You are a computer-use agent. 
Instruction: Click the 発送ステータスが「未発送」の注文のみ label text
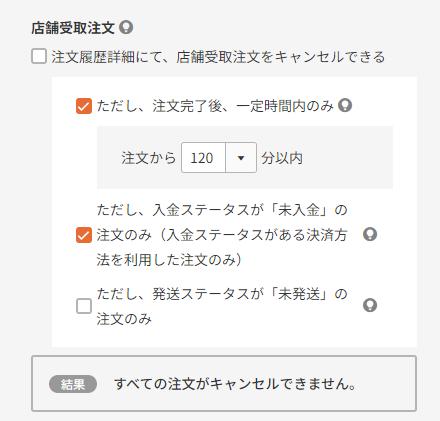pyautogui.click(x=222, y=306)
